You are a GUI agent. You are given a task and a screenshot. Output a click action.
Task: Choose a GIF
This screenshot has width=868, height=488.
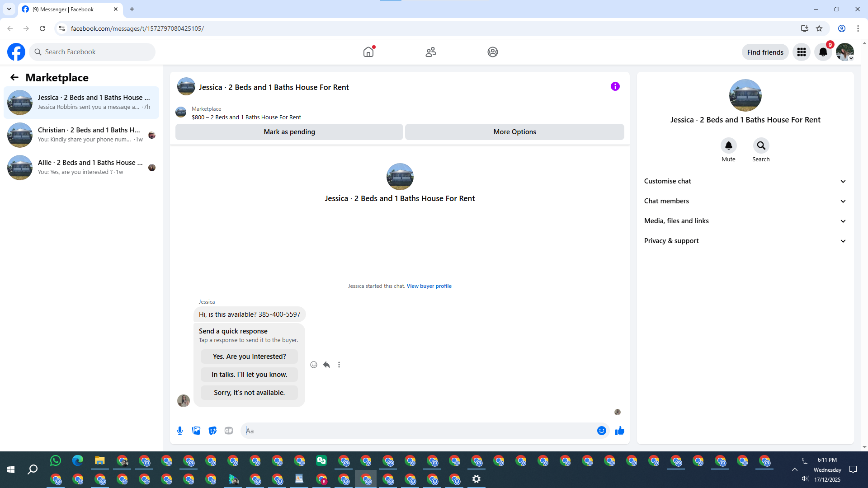229,431
